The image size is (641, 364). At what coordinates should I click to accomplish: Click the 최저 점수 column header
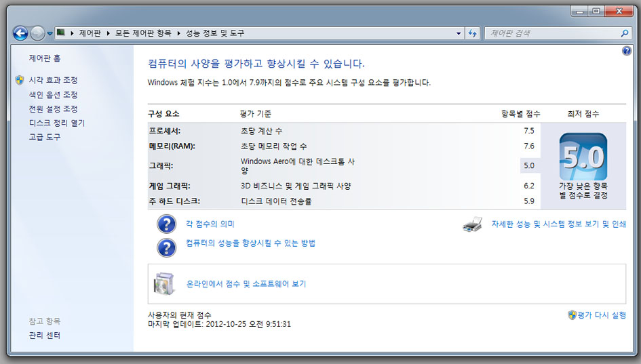point(583,114)
